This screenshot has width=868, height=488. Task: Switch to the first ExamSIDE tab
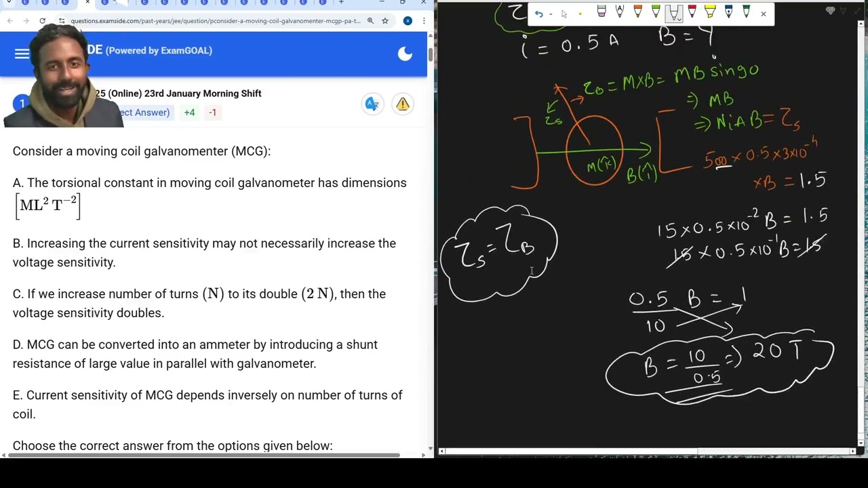[24, 3]
